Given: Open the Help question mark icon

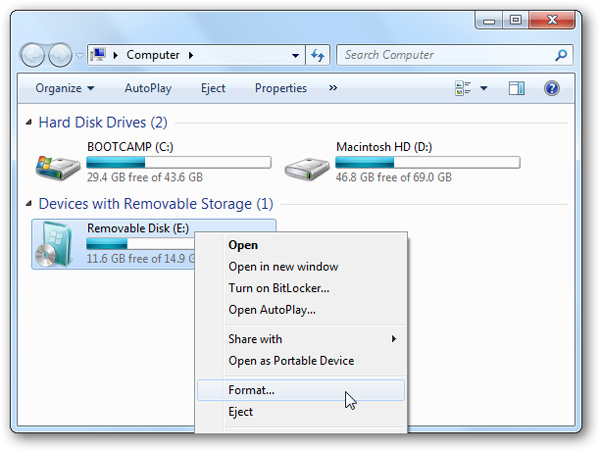Looking at the screenshot, I should coord(551,88).
